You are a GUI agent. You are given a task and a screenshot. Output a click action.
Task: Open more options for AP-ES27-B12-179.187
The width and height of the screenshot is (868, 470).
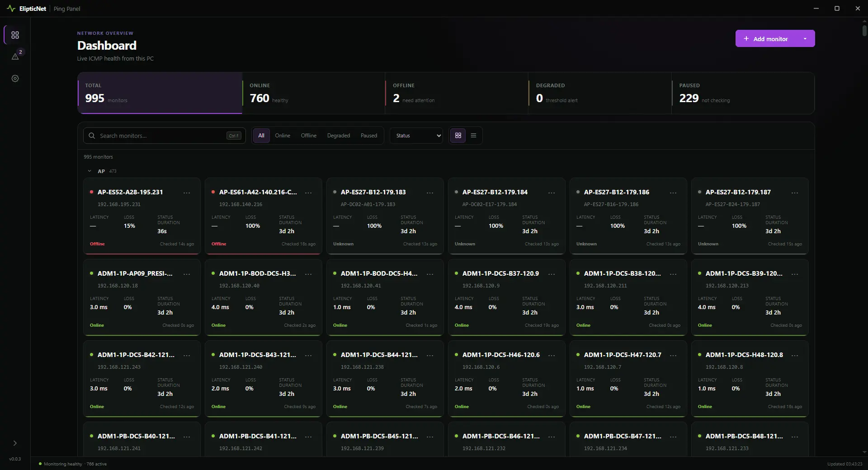point(795,193)
